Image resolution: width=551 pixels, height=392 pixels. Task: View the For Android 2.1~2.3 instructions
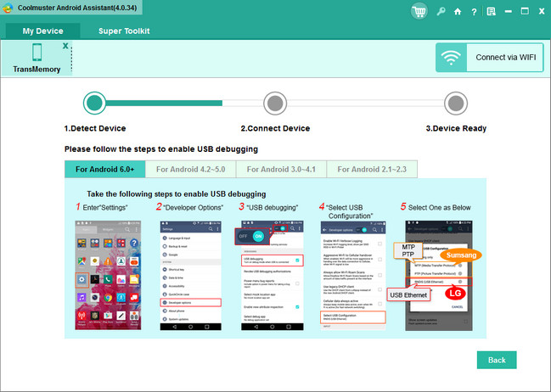[370, 169]
